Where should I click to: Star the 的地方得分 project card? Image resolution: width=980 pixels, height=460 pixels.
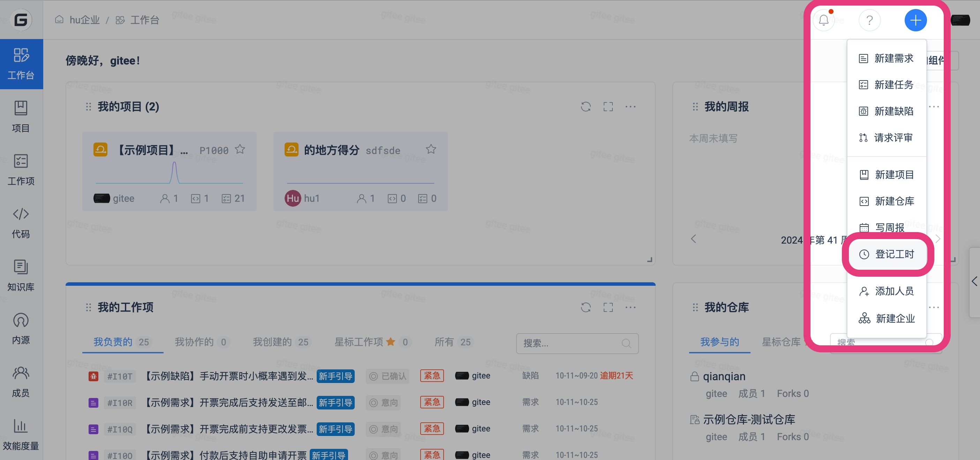(x=431, y=149)
